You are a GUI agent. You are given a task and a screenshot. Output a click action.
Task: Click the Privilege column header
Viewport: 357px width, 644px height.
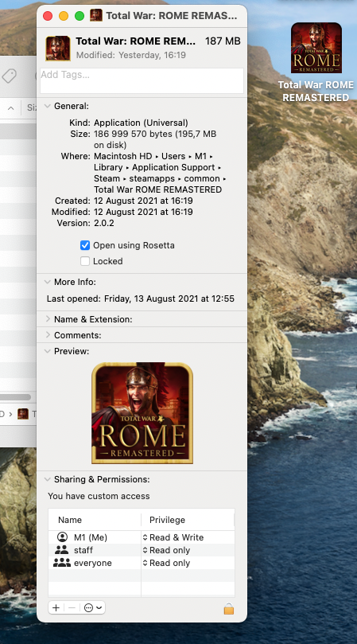tap(167, 520)
